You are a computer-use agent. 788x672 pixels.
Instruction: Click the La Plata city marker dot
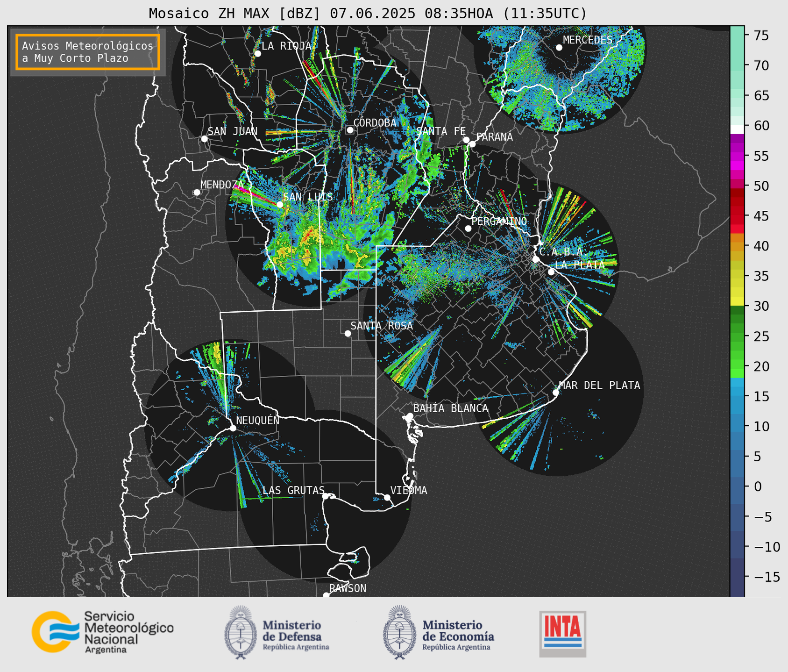[x=551, y=272]
